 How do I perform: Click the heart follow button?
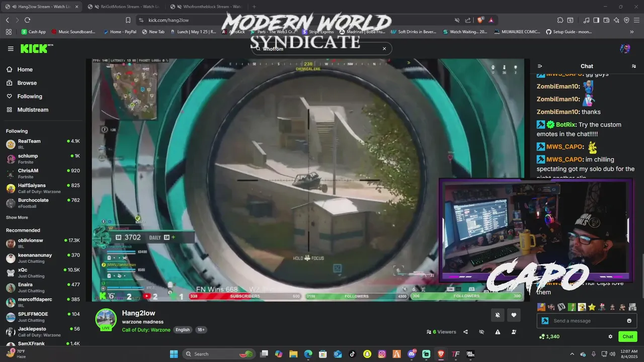click(x=514, y=315)
